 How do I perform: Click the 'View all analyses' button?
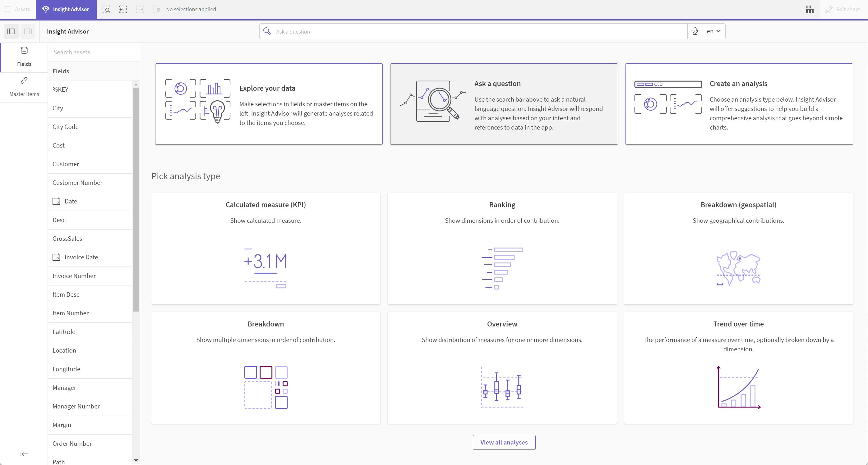[503, 442]
